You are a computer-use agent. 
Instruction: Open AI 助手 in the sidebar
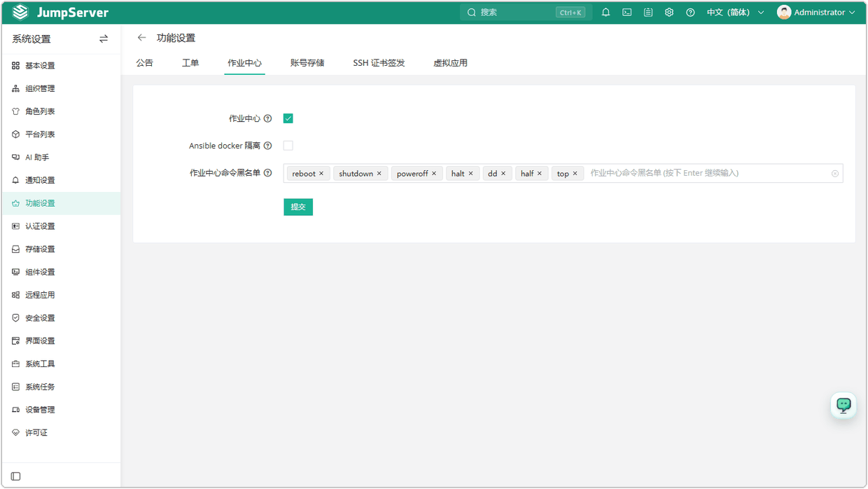61,158
